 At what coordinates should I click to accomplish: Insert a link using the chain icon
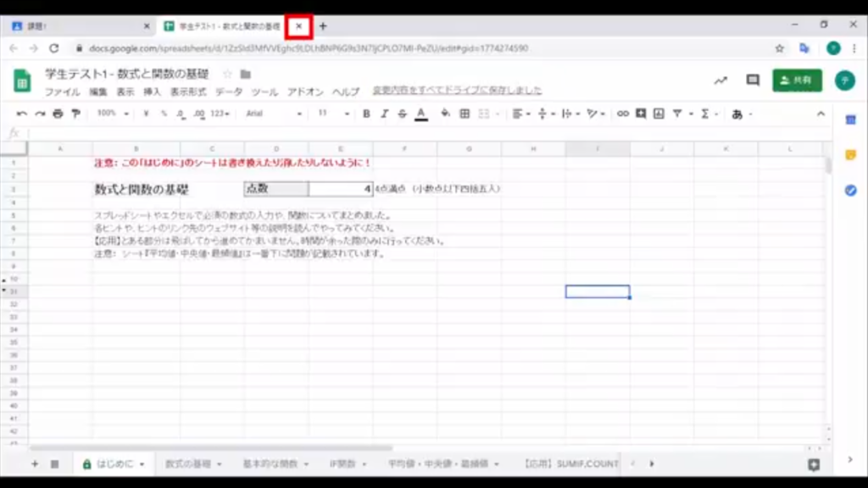pyautogui.click(x=623, y=114)
